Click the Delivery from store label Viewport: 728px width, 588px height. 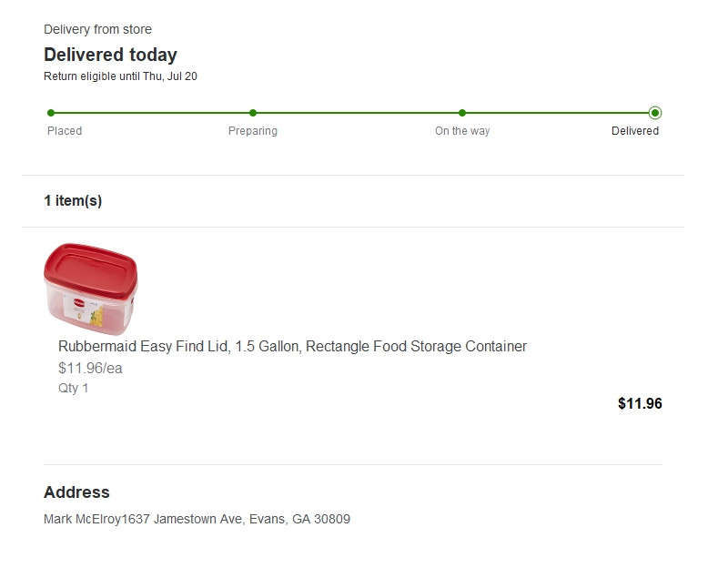coord(97,30)
